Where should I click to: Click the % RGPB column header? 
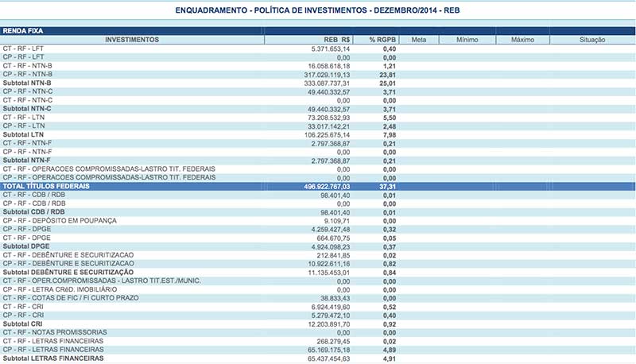point(382,39)
